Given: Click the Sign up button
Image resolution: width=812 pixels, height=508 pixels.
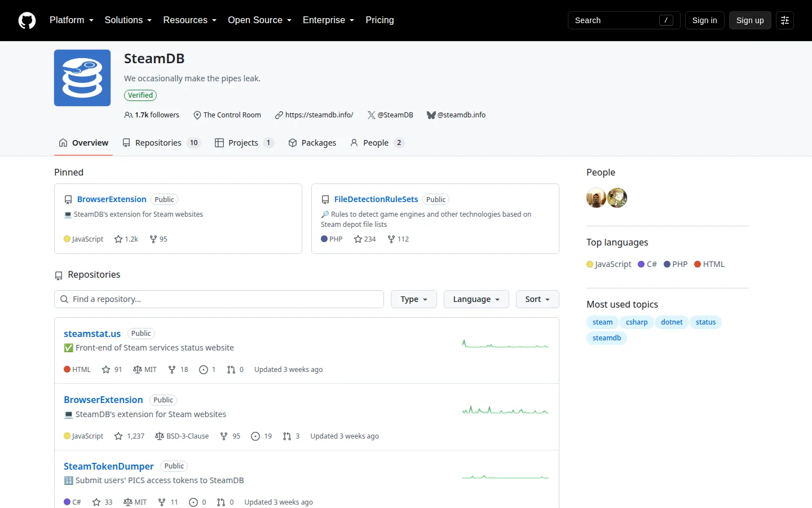Looking at the screenshot, I should coord(750,20).
